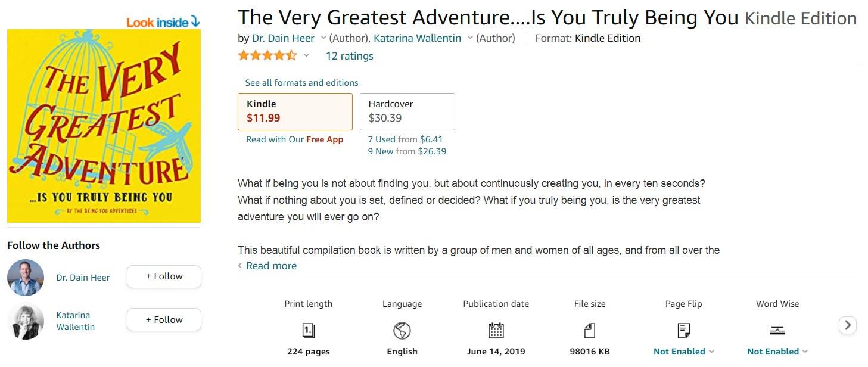This screenshot has height=367, width=868.
Task: Click the Look inside book cover
Action: pyautogui.click(x=104, y=125)
